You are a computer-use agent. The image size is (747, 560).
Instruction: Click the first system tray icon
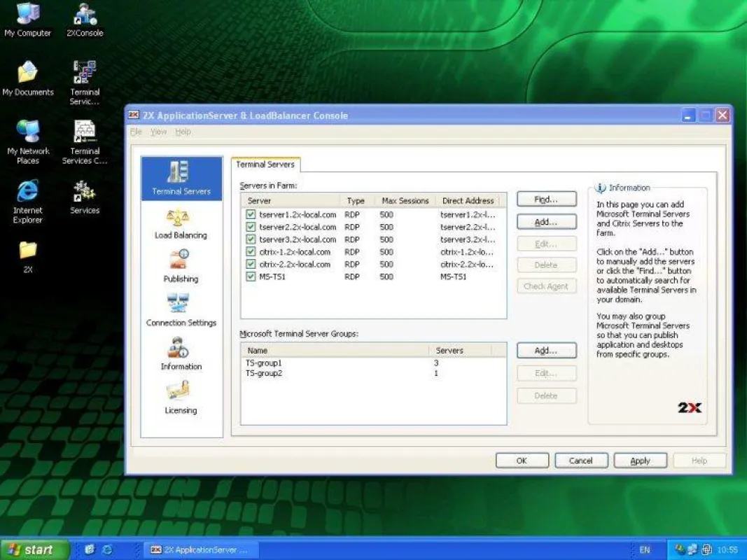tap(679, 549)
